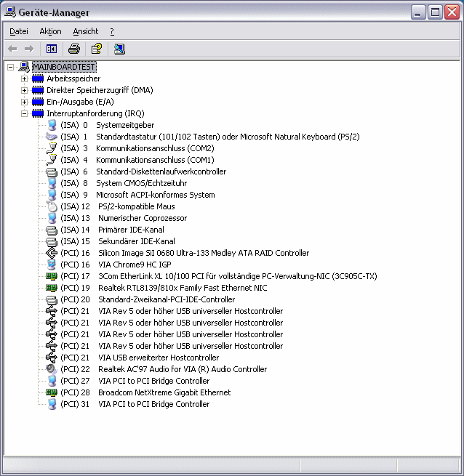The width and height of the screenshot is (464, 476).
Task: Click the Arbeitsspeicher chip icon
Action: coord(38,79)
